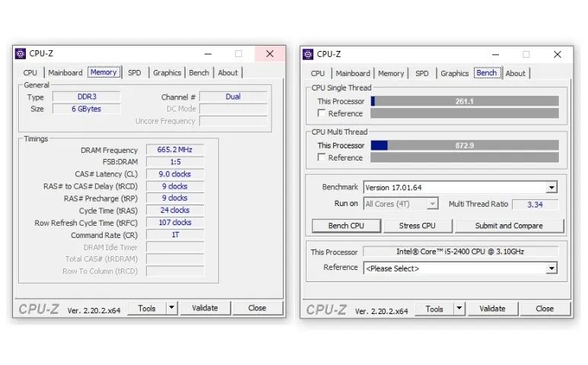This screenshot has height=365, width=588.
Task: Click the empty Total CAS# (tRDRAM) field
Action: tap(175, 259)
